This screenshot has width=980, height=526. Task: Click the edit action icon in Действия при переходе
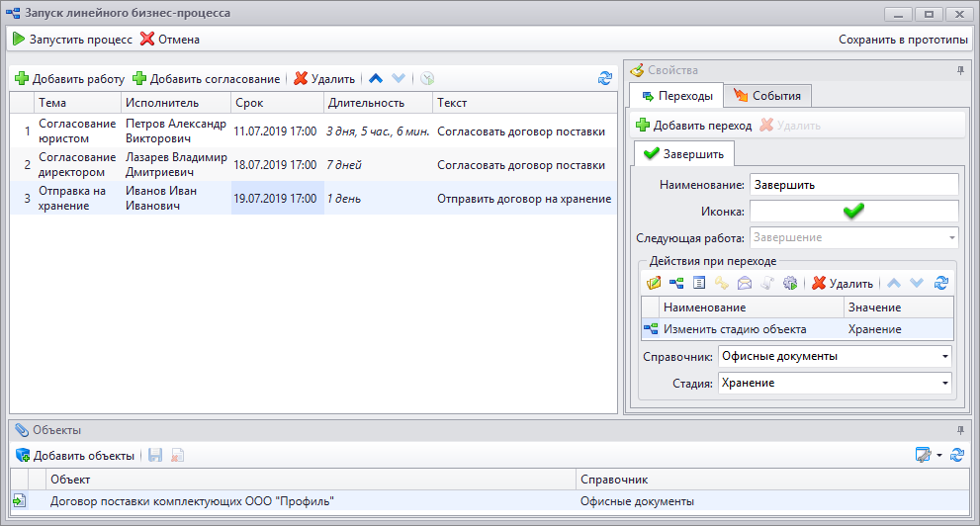pyautogui.click(x=654, y=284)
